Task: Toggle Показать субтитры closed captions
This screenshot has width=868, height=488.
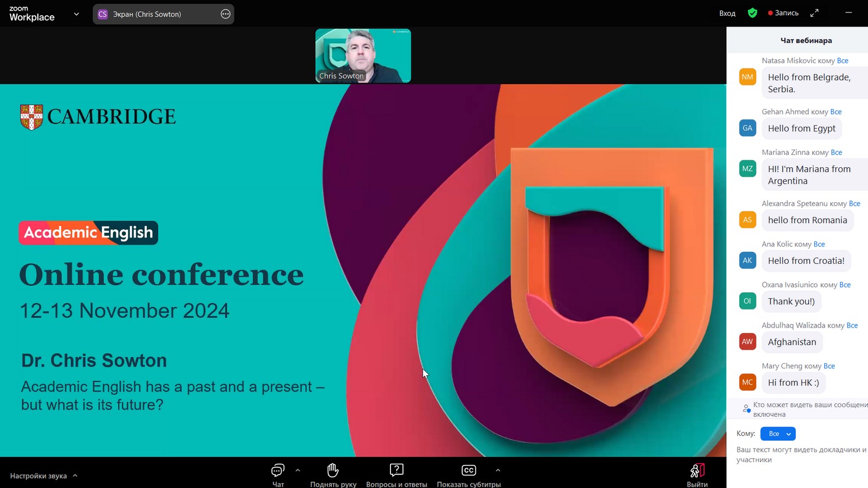Action: click(x=468, y=470)
